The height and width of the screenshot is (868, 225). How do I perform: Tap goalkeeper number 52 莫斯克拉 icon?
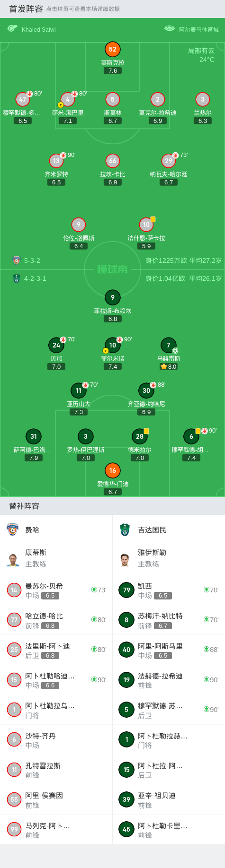[x=112, y=49]
